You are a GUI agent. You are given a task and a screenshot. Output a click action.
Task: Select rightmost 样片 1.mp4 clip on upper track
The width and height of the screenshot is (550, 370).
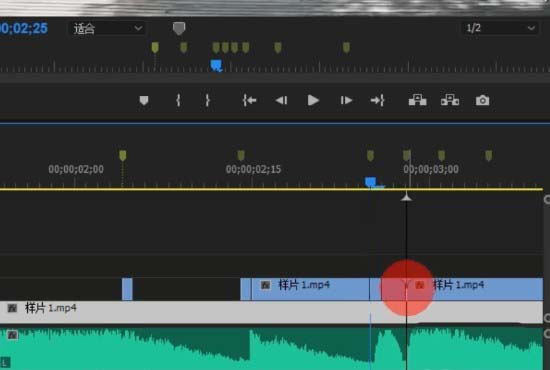(474, 289)
